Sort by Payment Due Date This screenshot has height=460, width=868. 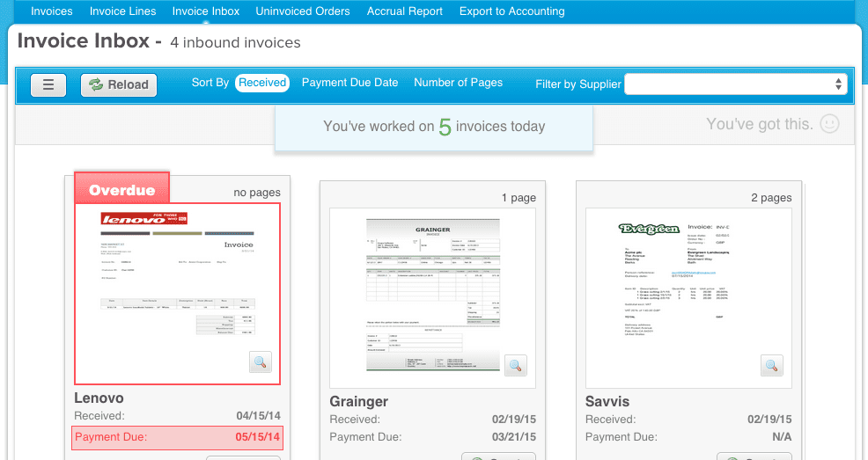coord(349,83)
